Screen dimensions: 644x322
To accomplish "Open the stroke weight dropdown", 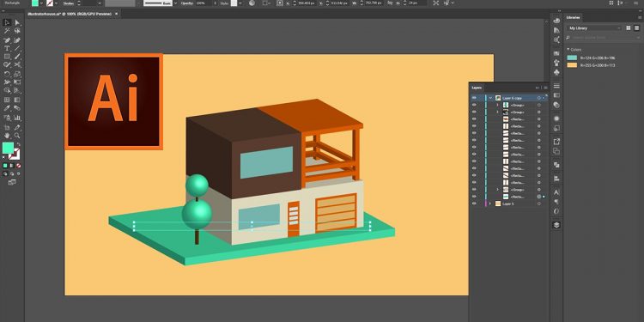I will (99, 3).
